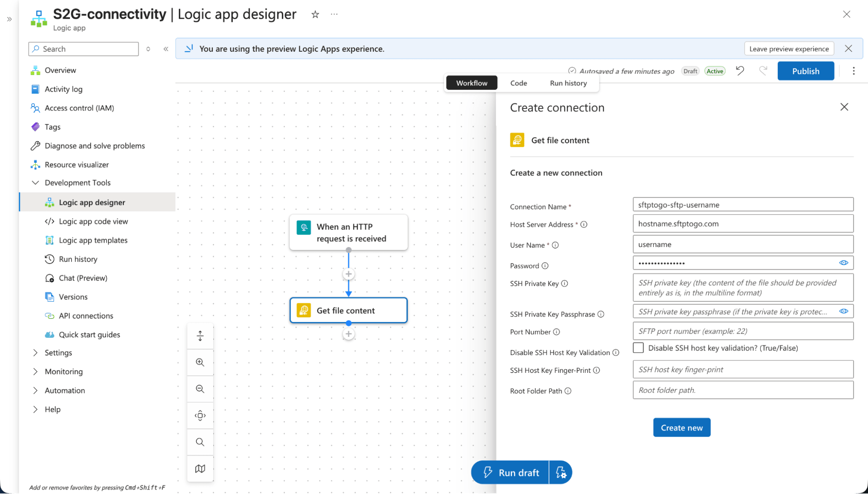This screenshot has width=868, height=494.
Task: Favorite the S2G-connectivity logic app with the star
Action: click(x=315, y=14)
